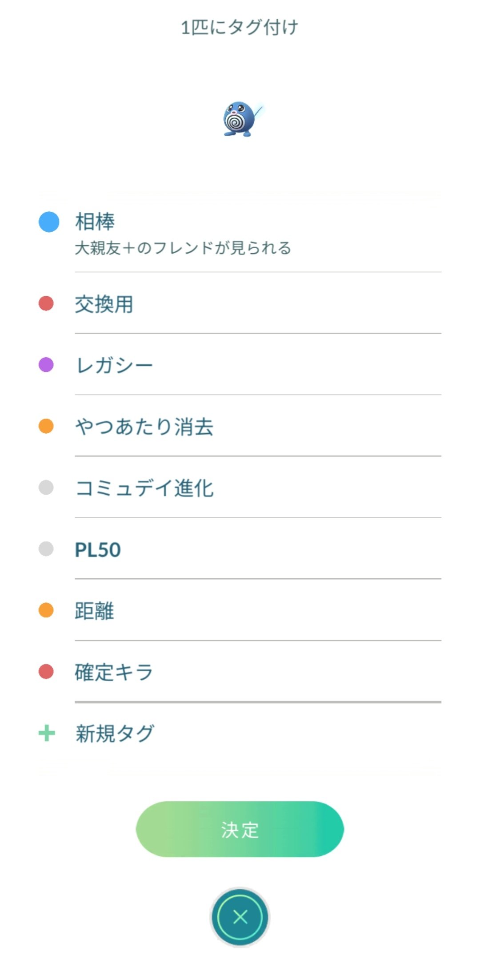Screen dimensions: 480x980
Task: Close the tag screen with the X button
Action: click(x=240, y=917)
